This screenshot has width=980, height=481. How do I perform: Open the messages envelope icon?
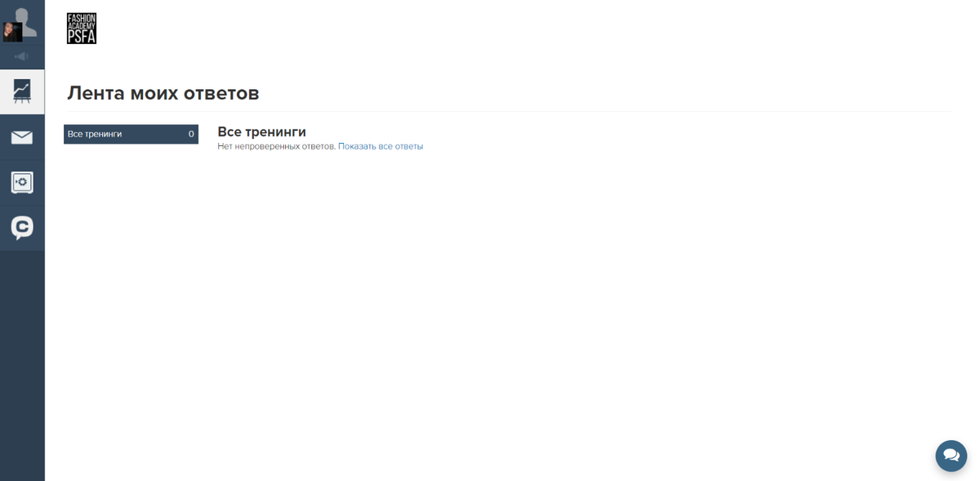(x=22, y=137)
